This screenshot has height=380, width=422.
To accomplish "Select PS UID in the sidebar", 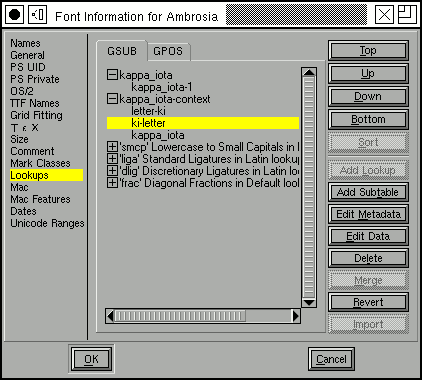I will (x=28, y=67).
